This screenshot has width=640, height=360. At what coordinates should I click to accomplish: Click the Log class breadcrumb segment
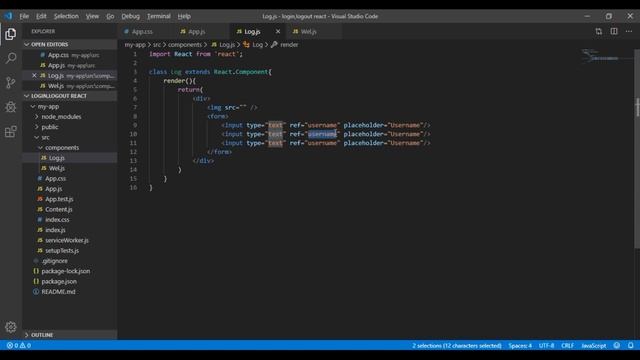coord(253,44)
